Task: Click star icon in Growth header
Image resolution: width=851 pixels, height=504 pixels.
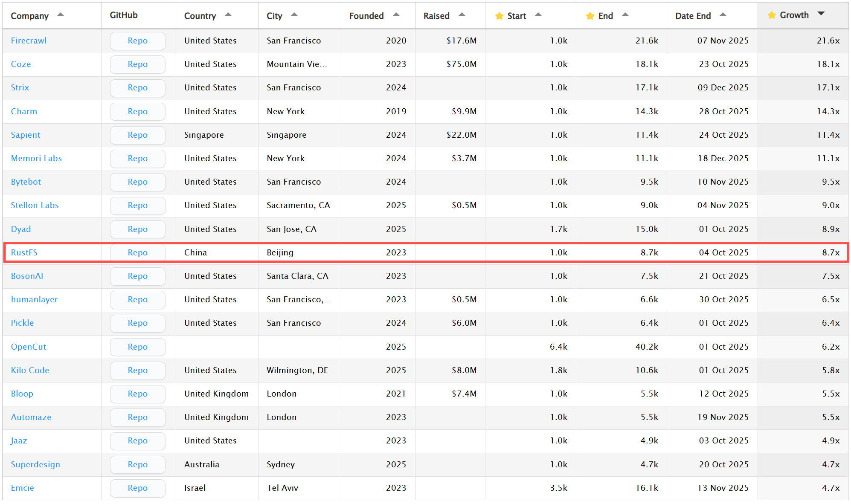Action: coord(772,15)
